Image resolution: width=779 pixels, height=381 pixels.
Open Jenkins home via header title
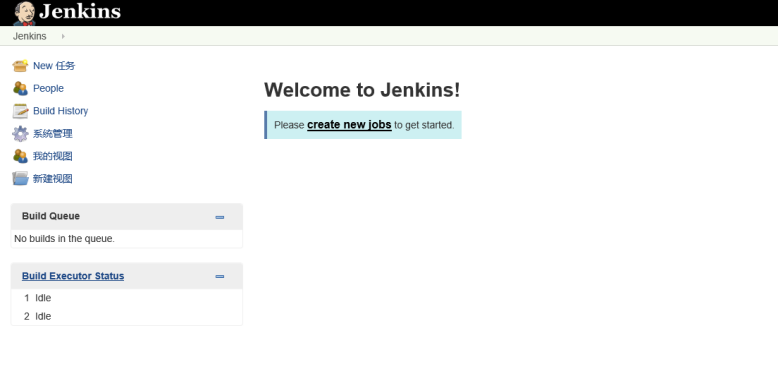click(80, 11)
